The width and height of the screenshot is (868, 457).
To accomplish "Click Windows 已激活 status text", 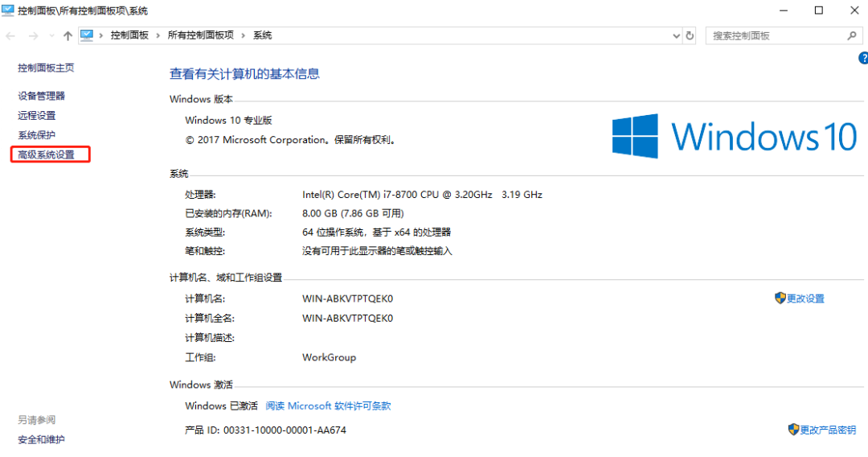I will [222, 406].
